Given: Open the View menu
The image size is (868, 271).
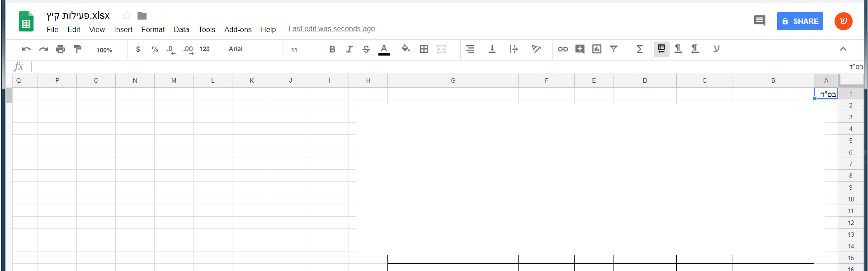Looking at the screenshot, I should pyautogui.click(x=97, y=29).
